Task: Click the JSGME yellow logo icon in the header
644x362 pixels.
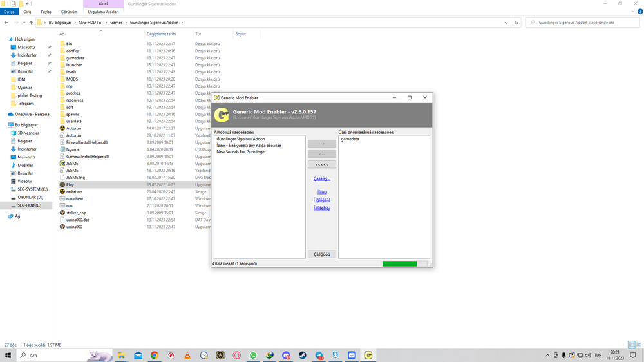Action: click(222, 115)
